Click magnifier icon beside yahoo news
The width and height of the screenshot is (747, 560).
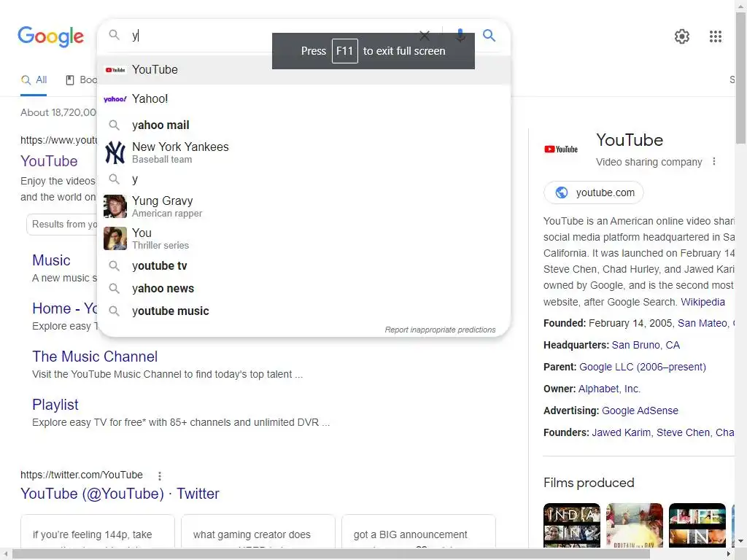point(114,288)
